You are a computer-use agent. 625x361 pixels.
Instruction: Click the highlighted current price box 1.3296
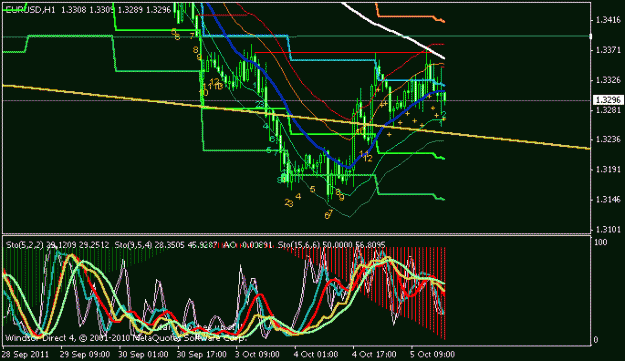[x=608, y=100]
